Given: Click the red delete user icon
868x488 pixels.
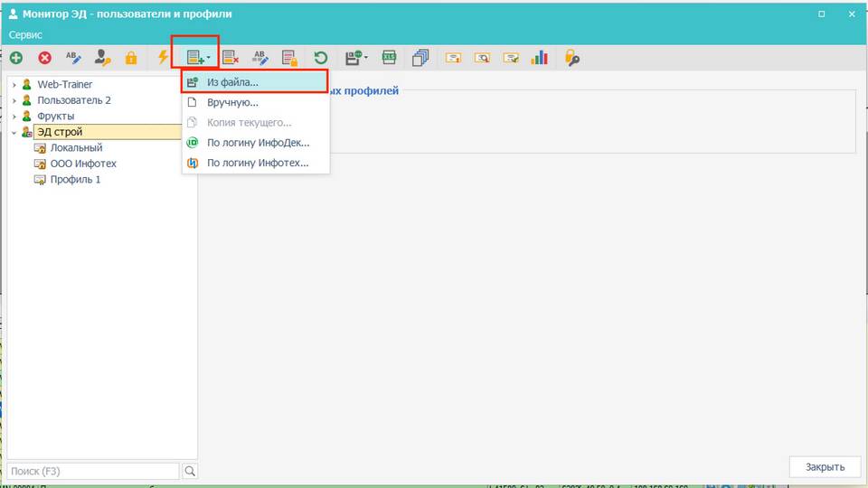Looking at the screenshot, I should (x=44, y=58).
